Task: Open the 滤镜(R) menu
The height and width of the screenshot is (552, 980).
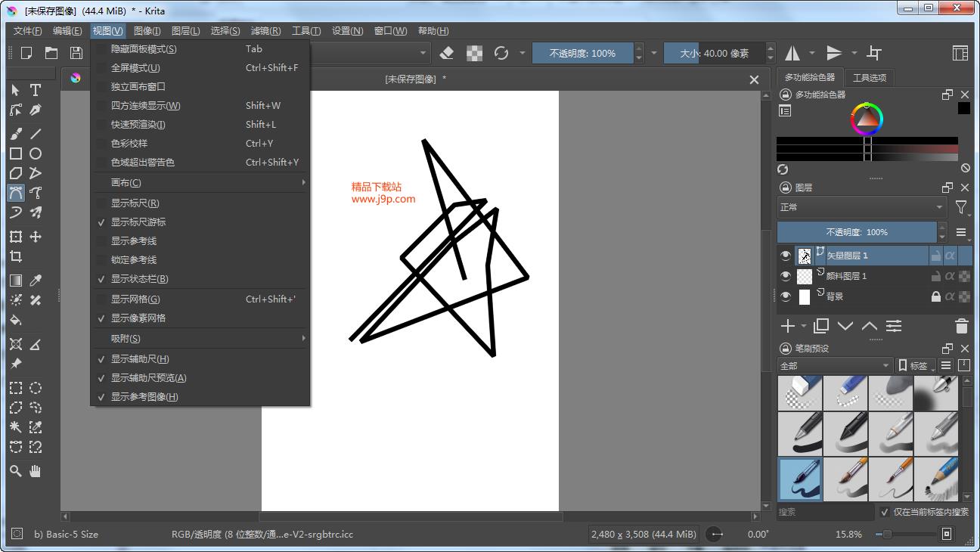Action: coord(265,31)
